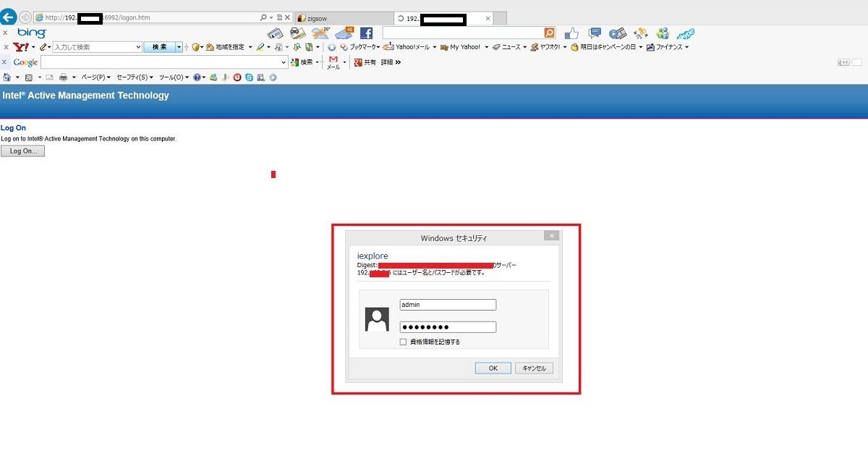Close the Windows セキュリティ dialog
Image resolution: width=868 pixels, height=472 pixels.
pos(551,236)
